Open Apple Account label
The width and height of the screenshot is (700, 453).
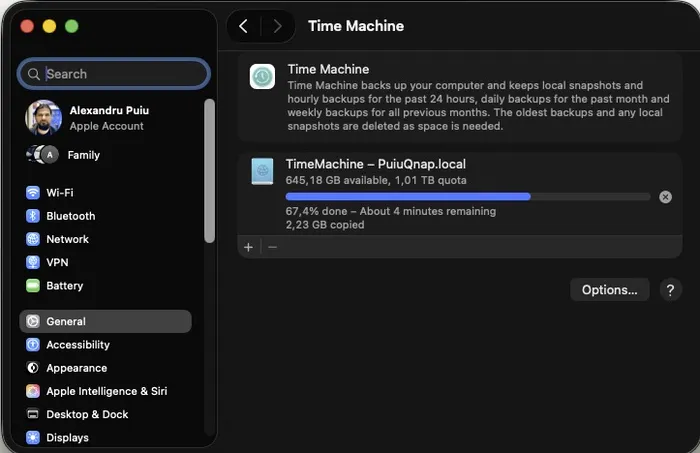pyautogui.click(x=106, y=126)
